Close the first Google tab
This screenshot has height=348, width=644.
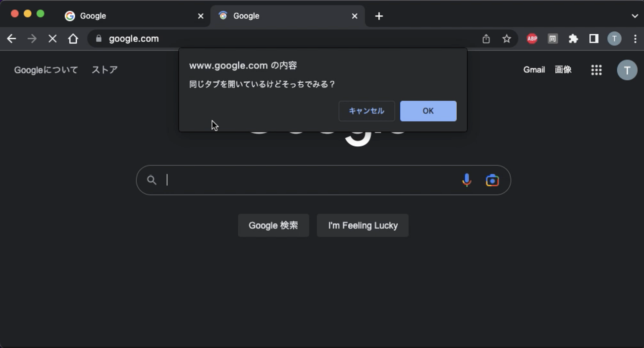pyautogui.click(x=201, y=16)
